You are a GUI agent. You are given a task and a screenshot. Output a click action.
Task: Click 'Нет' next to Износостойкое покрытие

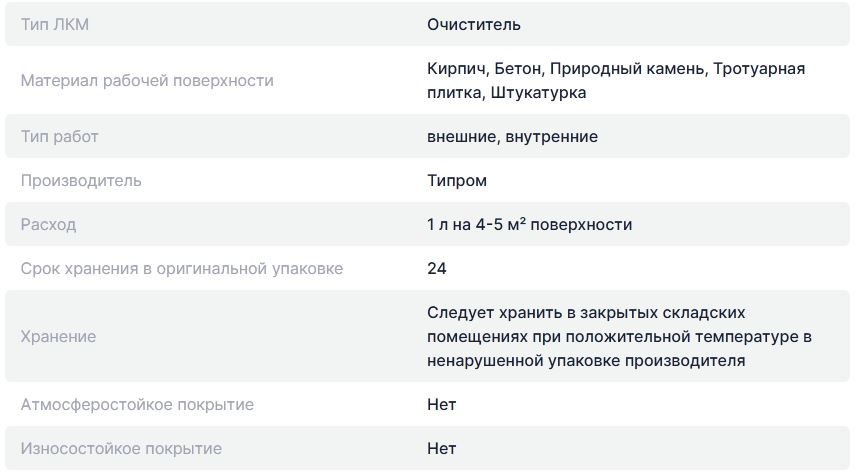click(x=441, y=448)
